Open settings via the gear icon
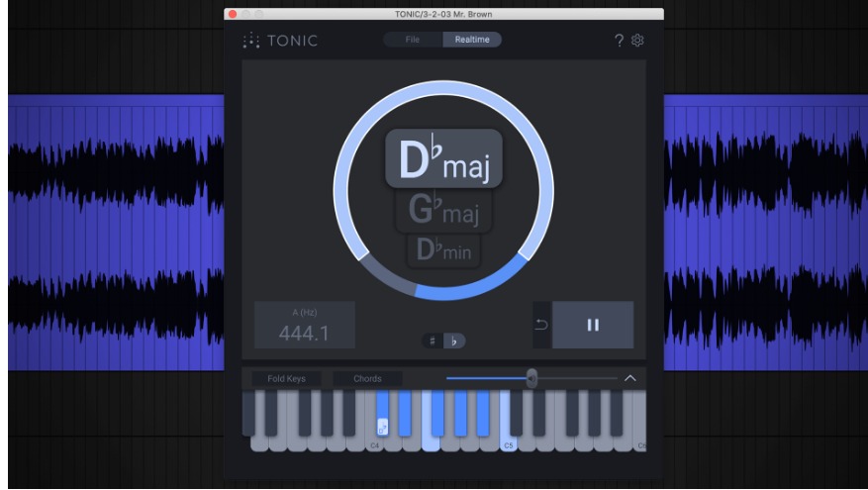The image size is (868, 490). click(637, 40)
